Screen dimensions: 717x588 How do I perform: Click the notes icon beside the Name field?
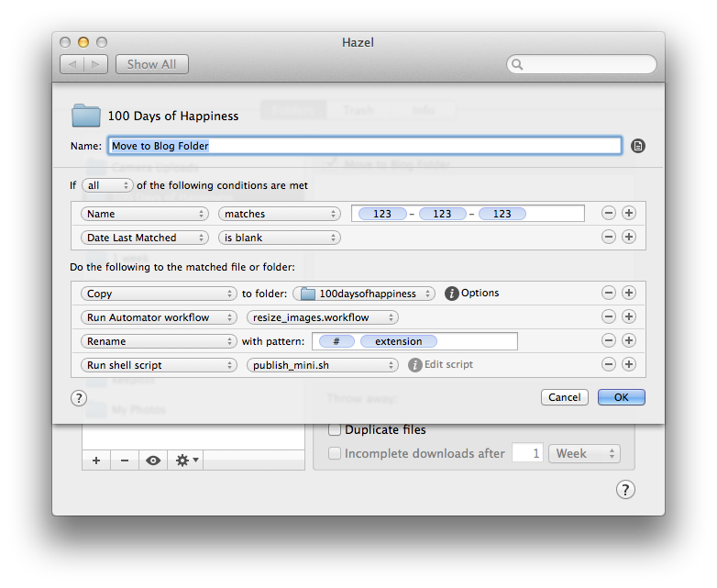tap(638, 146)
